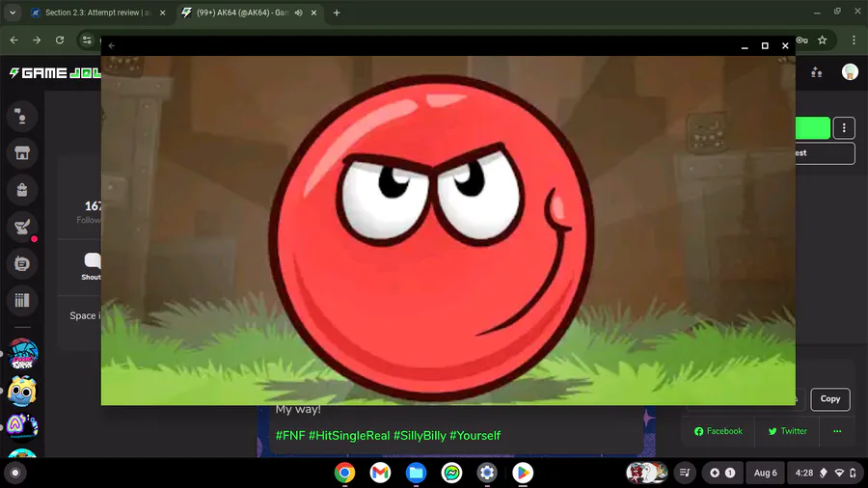Open the Game Jolt user avatar menu

pyautogui.click(x=850, y=72)
